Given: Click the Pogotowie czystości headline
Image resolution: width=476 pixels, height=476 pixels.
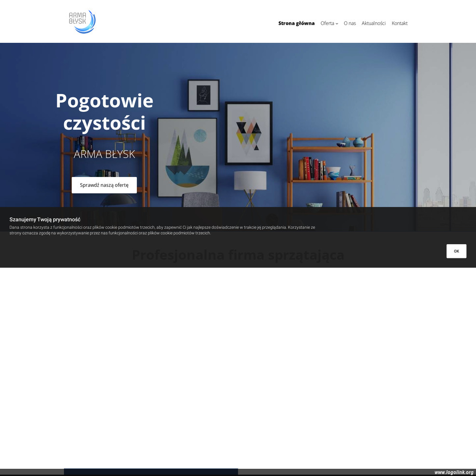Looking at the screenshot, I should [105, 112].
